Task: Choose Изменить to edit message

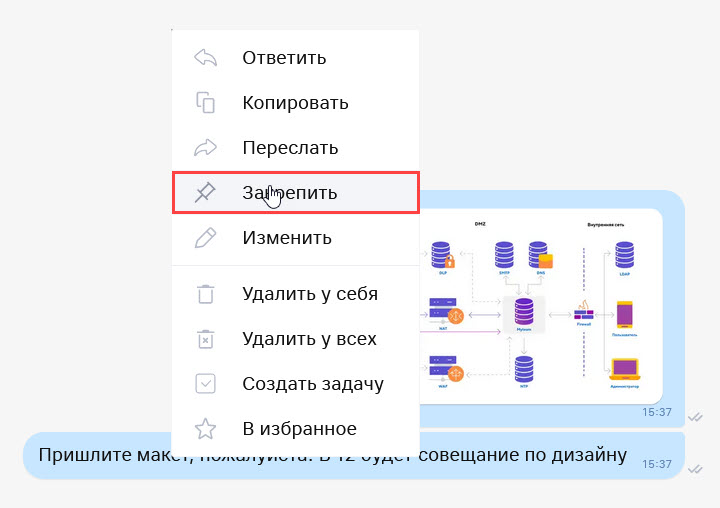Action: pos(286,238)
